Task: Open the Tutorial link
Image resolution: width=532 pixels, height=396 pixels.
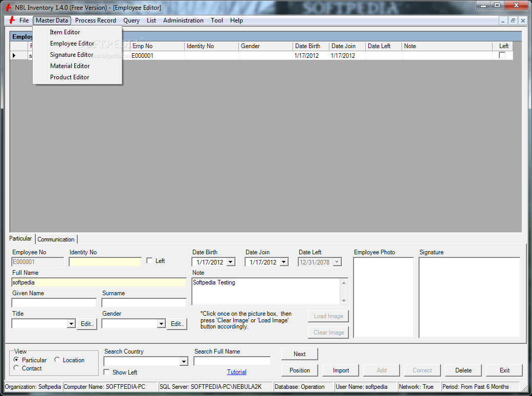Action: (x=236, y=372)
